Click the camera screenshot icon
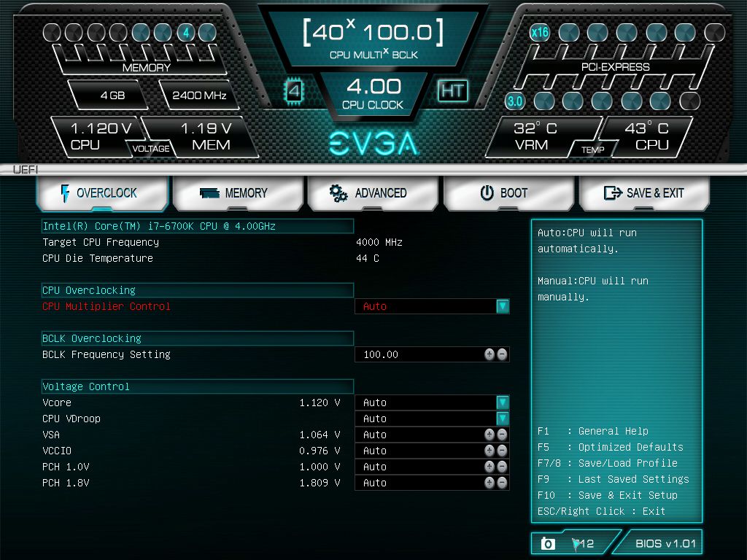 548,543
